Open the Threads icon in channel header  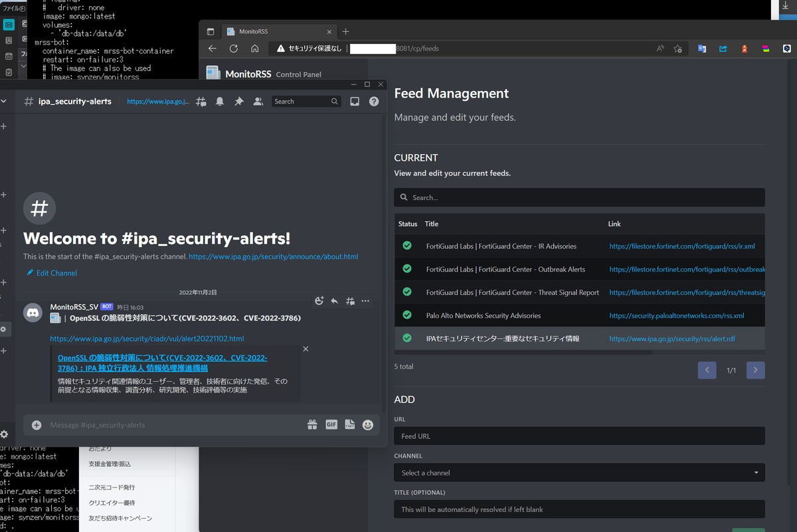pyautogui.click(x=201, y=102)
